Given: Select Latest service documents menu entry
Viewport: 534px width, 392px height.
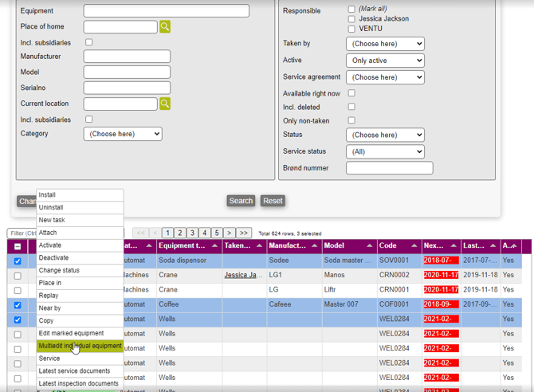Looking at the screenshot, I should (80, 371).
